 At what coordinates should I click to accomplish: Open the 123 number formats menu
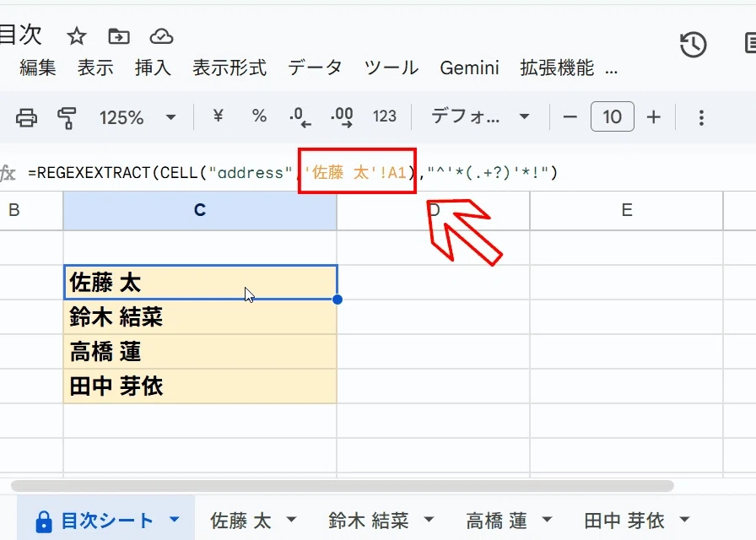pyautogui.click(x=384, y=116)
